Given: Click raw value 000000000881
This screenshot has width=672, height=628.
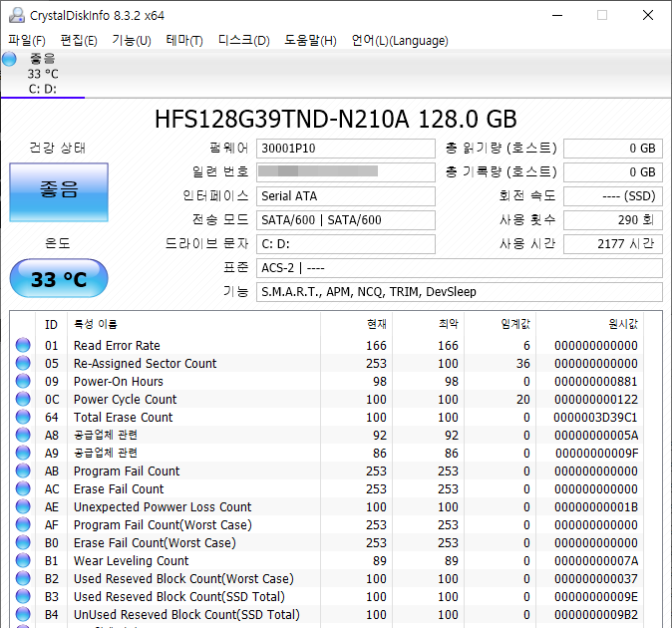Looking at the screenshot, I should (595, 381).
